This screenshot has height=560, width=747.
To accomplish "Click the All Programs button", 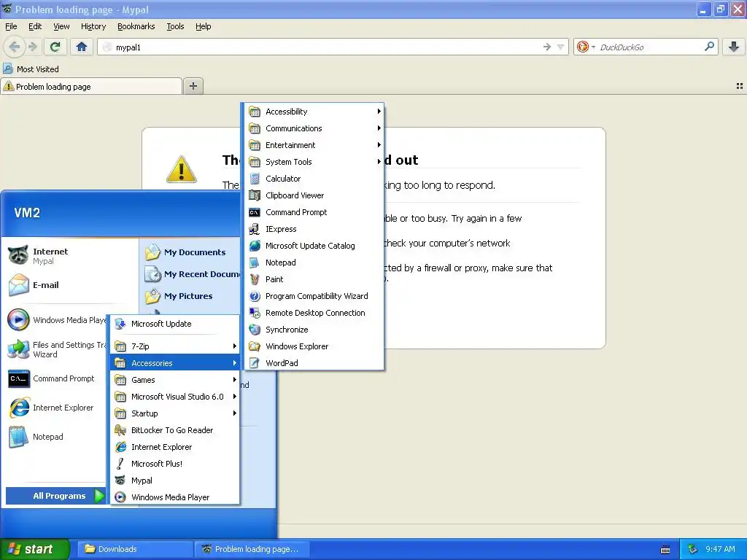I will 55,496.
